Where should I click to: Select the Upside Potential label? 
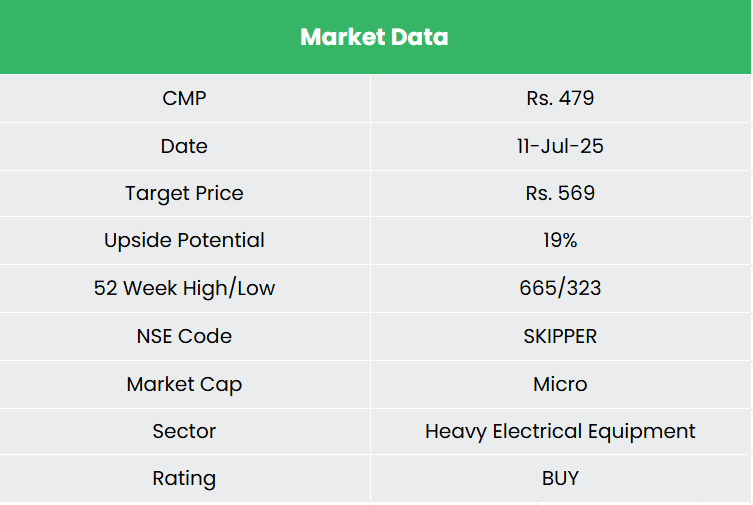click(x=184, y=240)
